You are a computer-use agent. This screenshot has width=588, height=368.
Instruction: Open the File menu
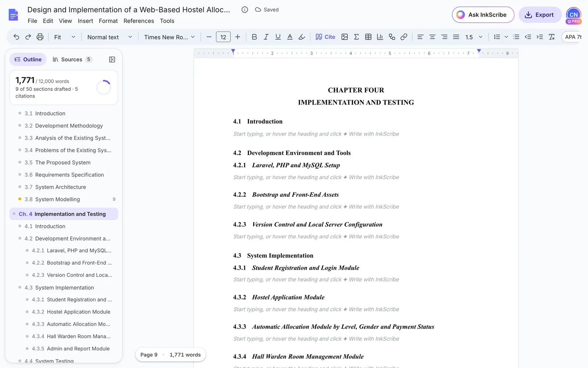point(32,21)
